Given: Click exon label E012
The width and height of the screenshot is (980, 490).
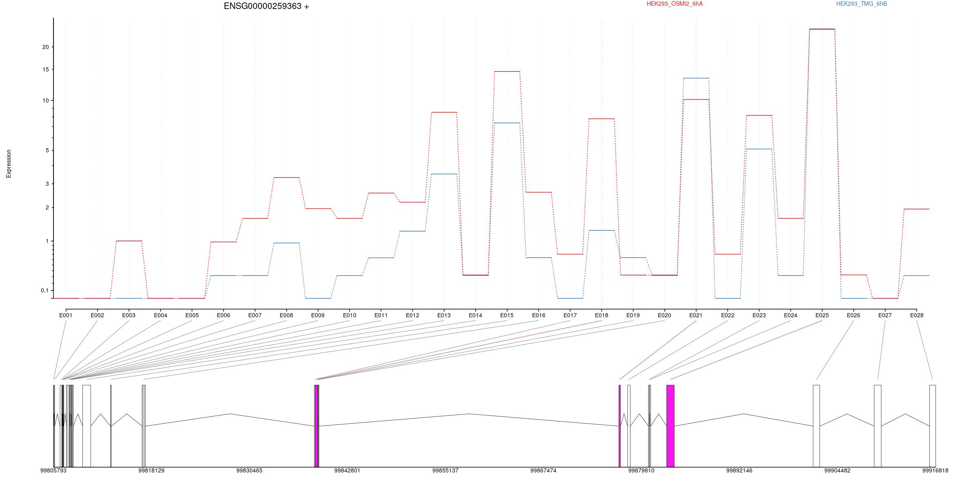Looking at the screenshot, I should [x=412, y=315].
